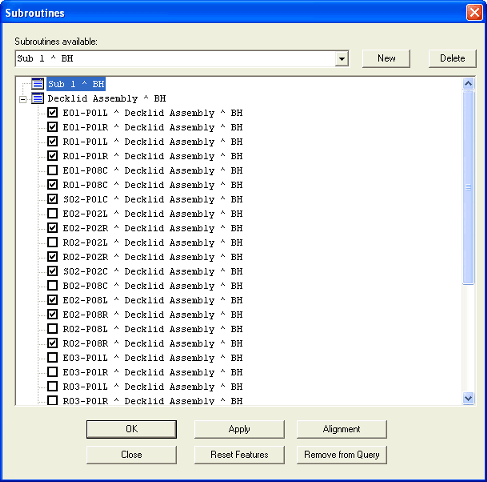This screenshot has height=482, width=487.
Task: Click the vertical scrollbar thumb
Action: coord(468,187)
